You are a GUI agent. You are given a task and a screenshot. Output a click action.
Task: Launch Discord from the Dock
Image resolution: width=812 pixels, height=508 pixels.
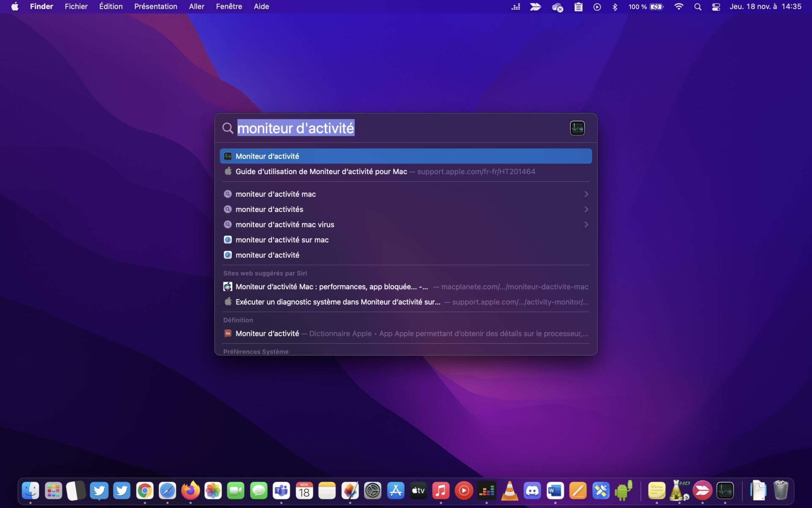[x=532, y=491]
